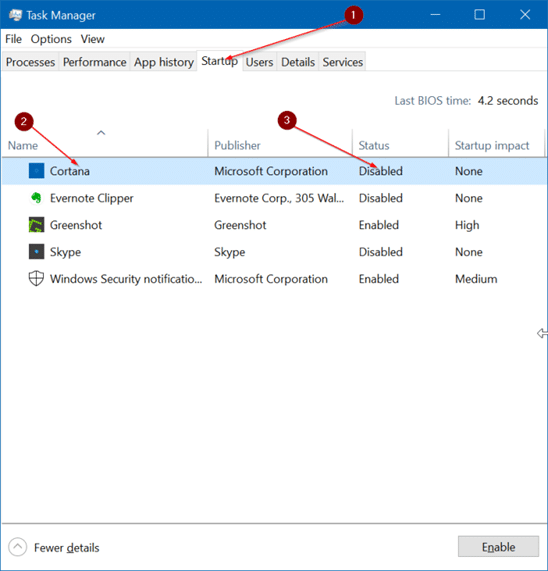Switch to the Processes tab
Image resolution: width=548 pixels, height=571 pixels.
coord(31,62)
